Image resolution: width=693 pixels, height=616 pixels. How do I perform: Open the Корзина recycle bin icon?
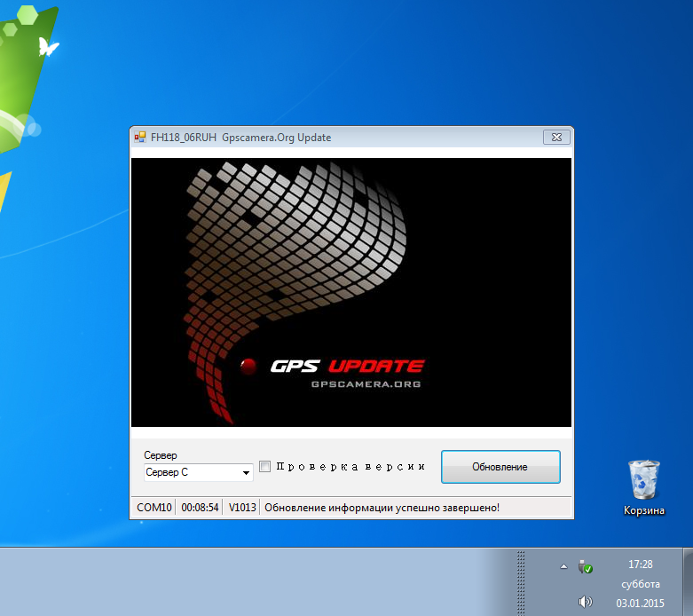click(644, 487)
